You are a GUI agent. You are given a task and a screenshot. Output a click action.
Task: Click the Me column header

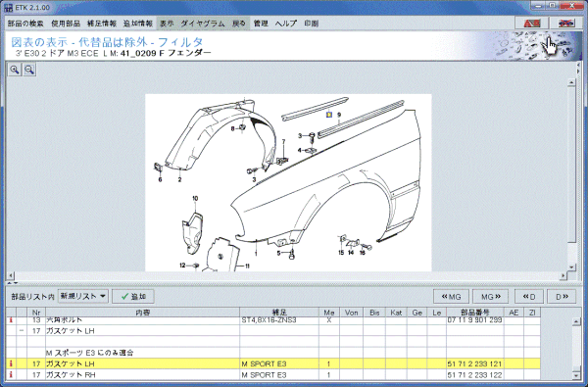point(329,313)
